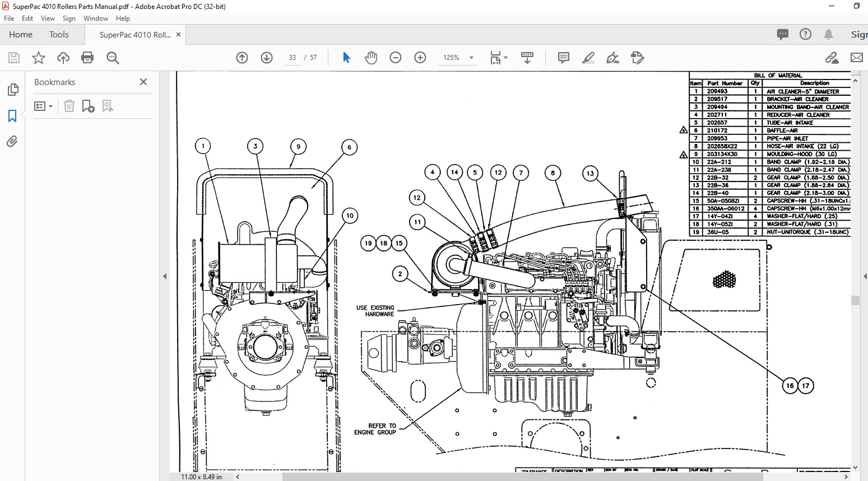868x481 pixels.
Task: Activate the hand pan tool
Action: 371,58
